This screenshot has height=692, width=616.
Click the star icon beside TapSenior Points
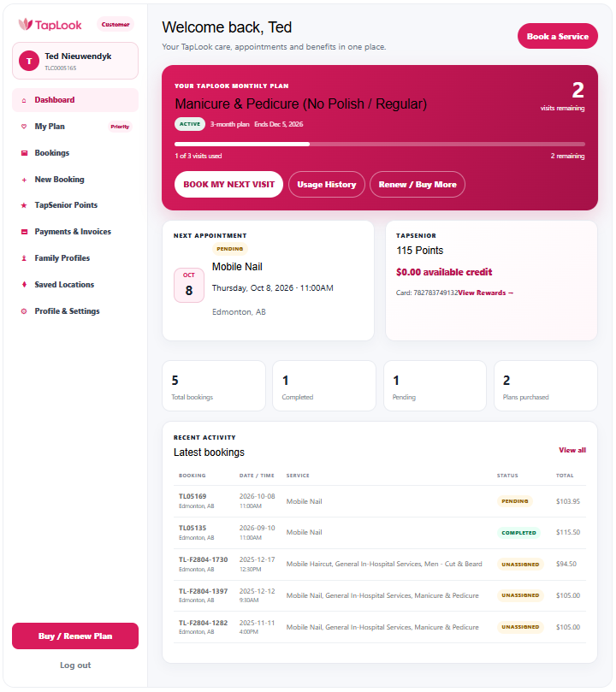point(24,205)
